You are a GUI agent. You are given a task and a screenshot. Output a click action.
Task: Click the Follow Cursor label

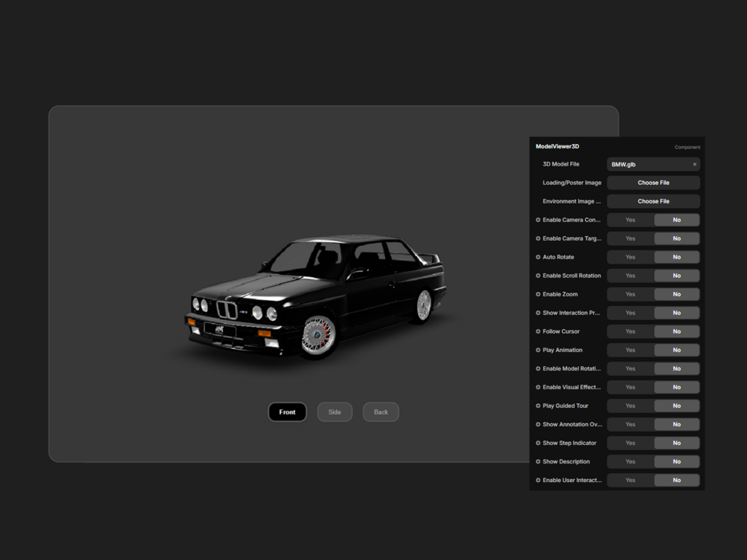tap(560, 331)
